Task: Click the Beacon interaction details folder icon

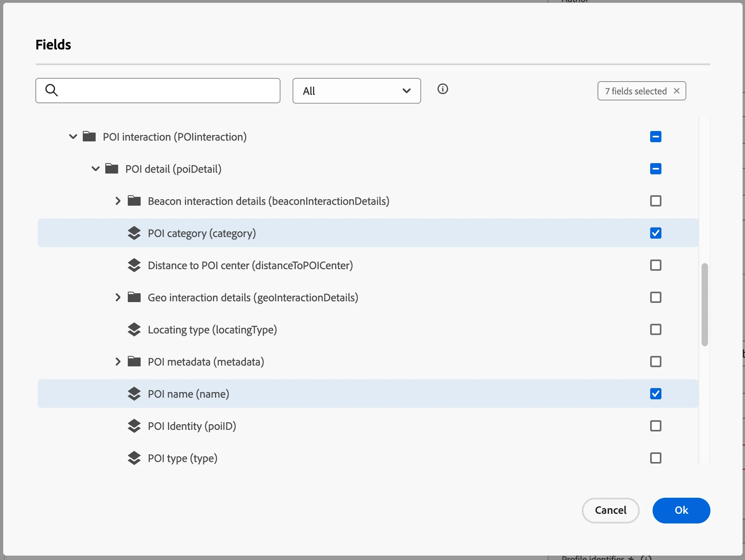Action: [x=134, y=201]
